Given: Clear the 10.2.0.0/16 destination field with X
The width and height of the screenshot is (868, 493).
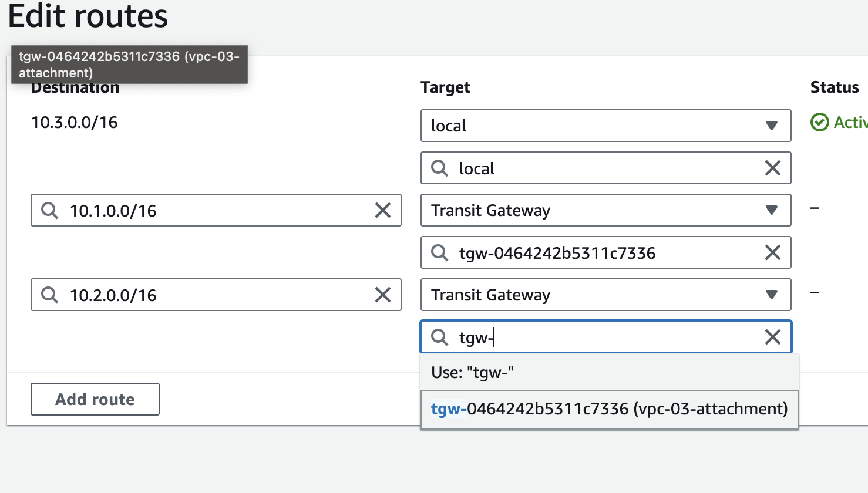Looking at the screenshot, I should click(383, 295).
